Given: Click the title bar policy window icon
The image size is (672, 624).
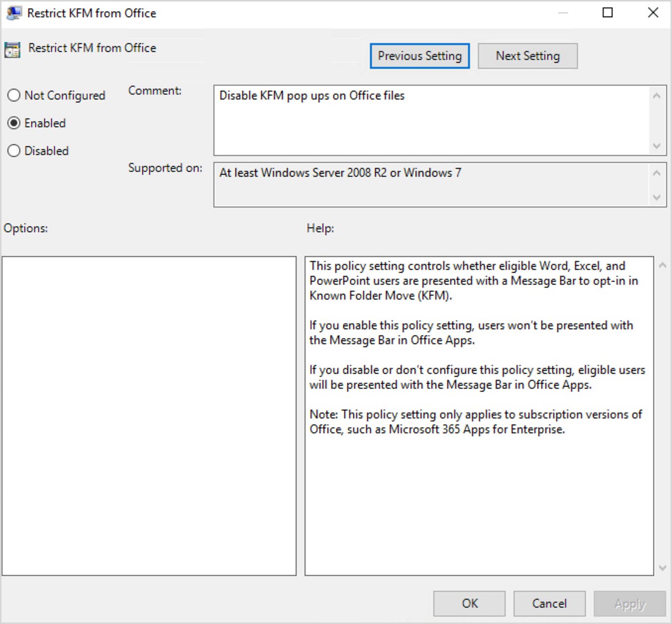Looking at the screenshot, I should click(x=13, y=13).
